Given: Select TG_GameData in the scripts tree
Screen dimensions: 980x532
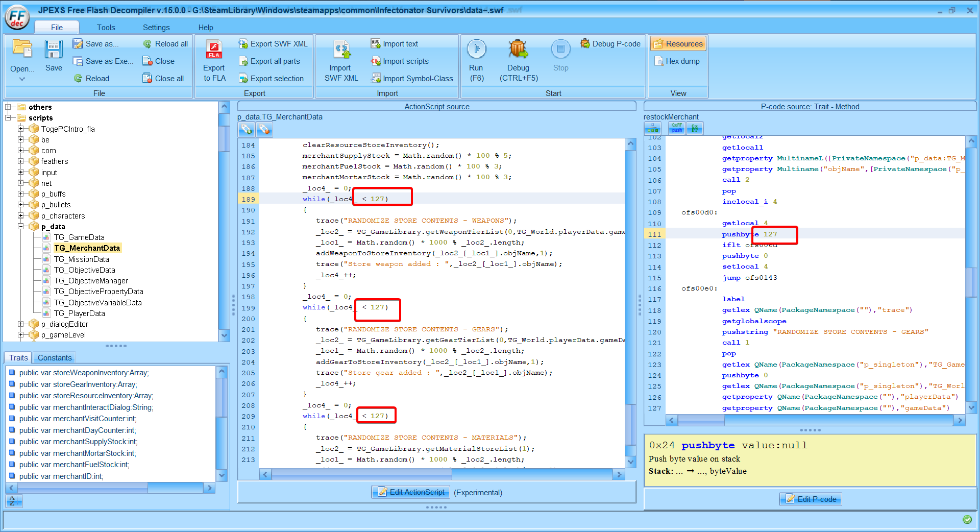Looking at the screenshot, I should click(x=79, y=237).
